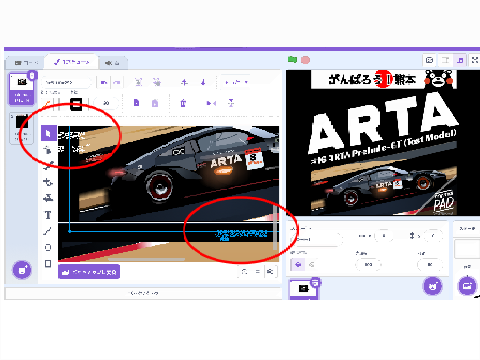The height and width of the screenshot is (360, 480).
Task: Move selection forward one layer
Action: coord(184,82)
